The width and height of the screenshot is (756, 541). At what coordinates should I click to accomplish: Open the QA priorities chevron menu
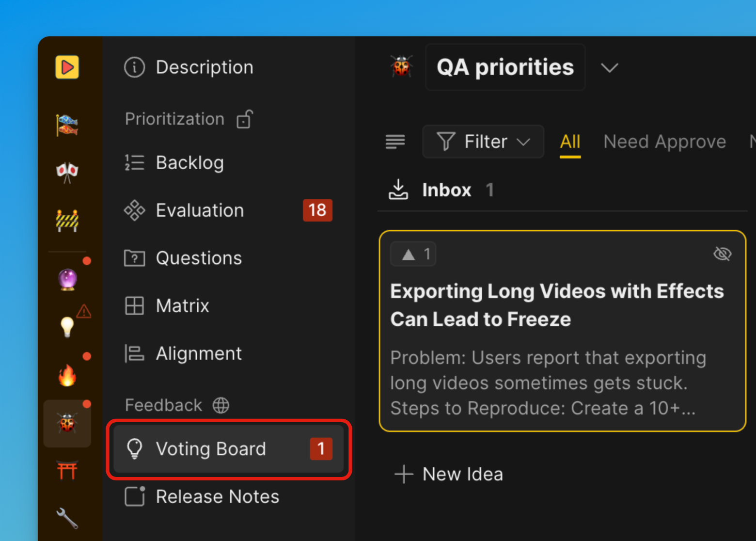[x=609, y=67]
